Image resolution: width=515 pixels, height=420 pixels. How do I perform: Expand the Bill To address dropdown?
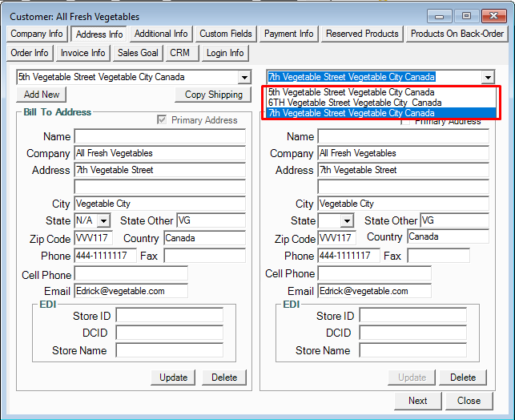point(244,78)
